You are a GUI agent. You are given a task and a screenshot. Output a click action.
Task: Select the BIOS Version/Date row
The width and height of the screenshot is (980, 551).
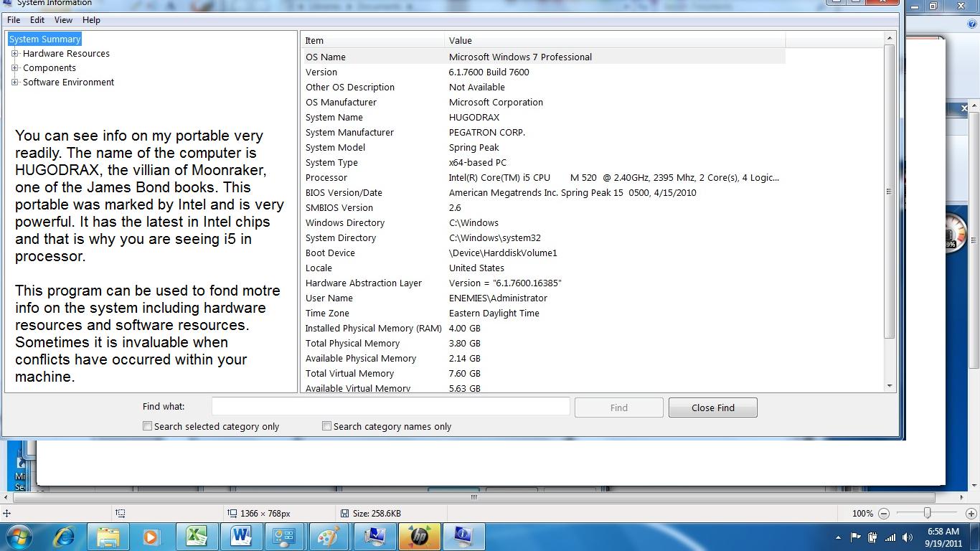pyautogui.click(x=543, y=192)
